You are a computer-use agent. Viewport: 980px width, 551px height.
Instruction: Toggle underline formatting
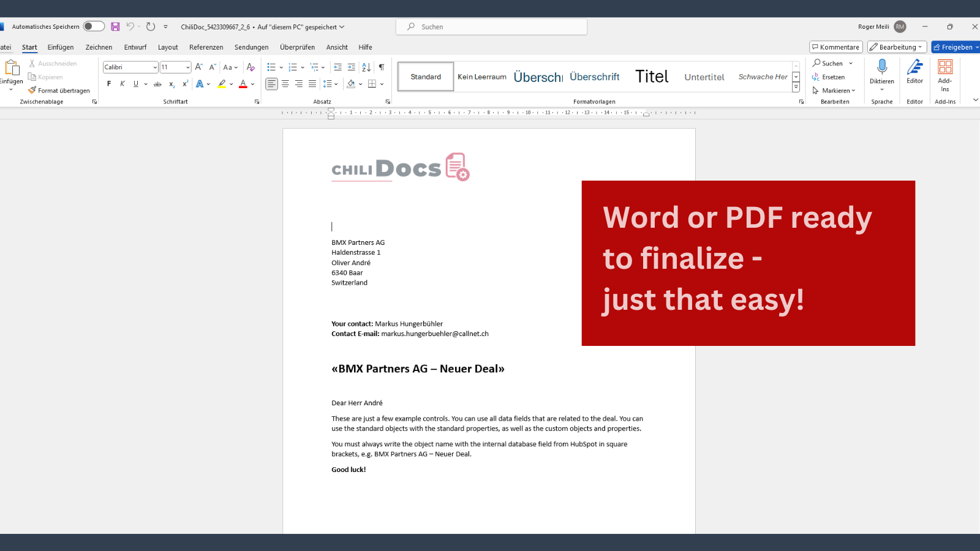click(136, 84)
